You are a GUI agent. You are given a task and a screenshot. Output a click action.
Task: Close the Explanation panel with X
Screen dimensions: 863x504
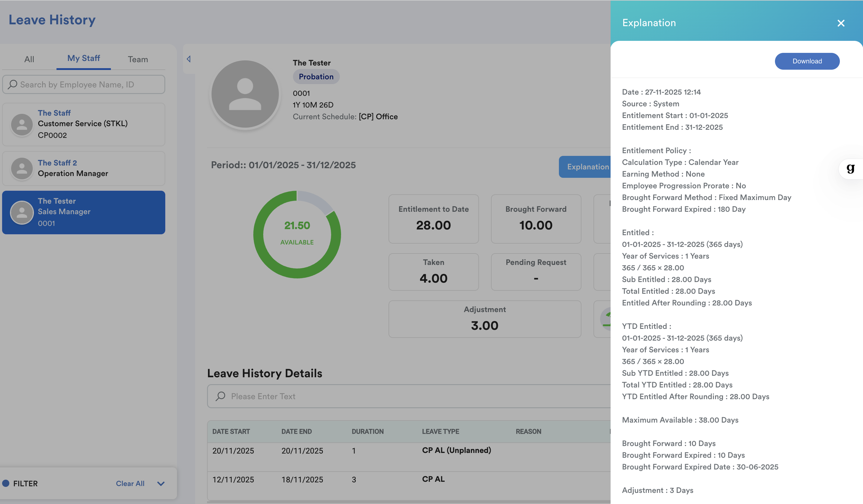tap(841, 23)
